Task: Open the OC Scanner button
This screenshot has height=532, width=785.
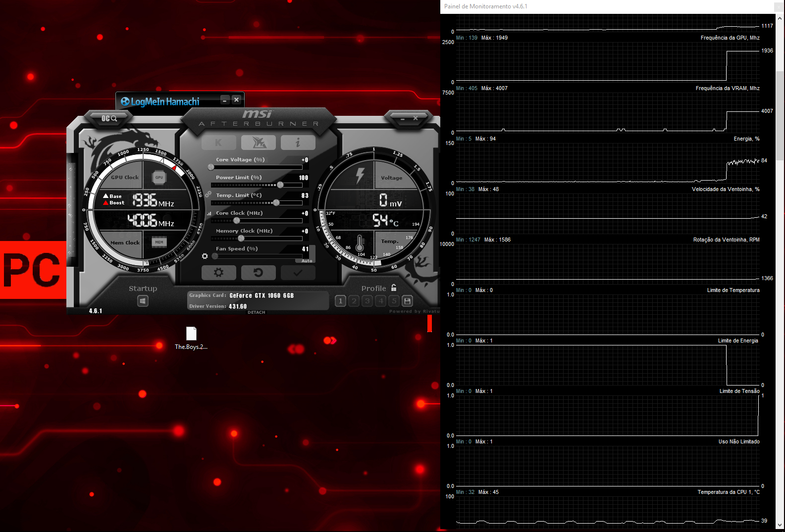Action: point(109,118)
